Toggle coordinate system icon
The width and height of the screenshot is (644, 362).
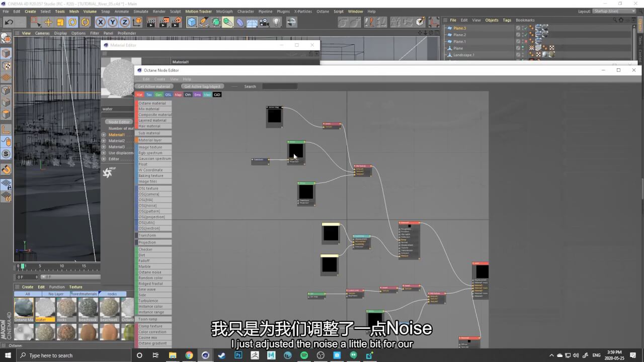[x=137, y=22]
